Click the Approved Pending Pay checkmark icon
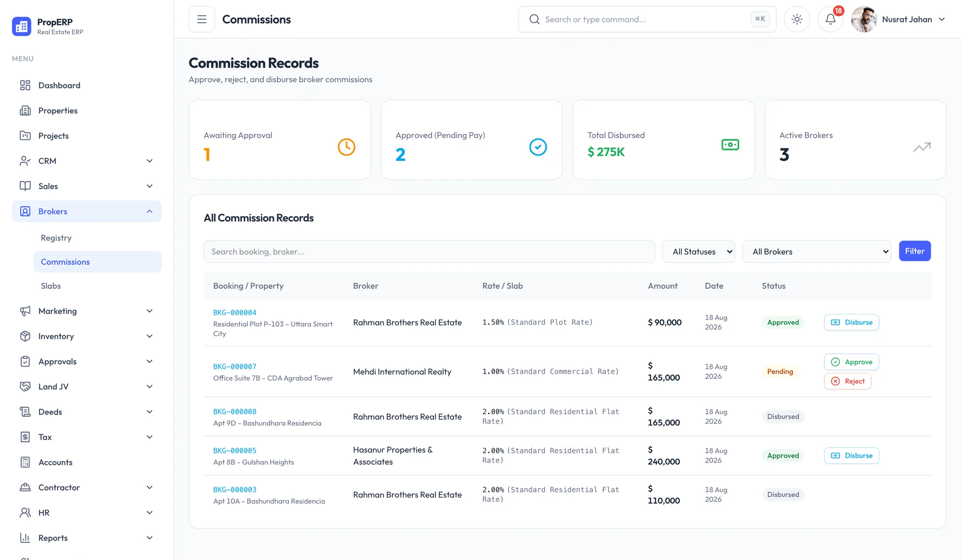Viewport: 961px width, 560px height. pos(538,147)
